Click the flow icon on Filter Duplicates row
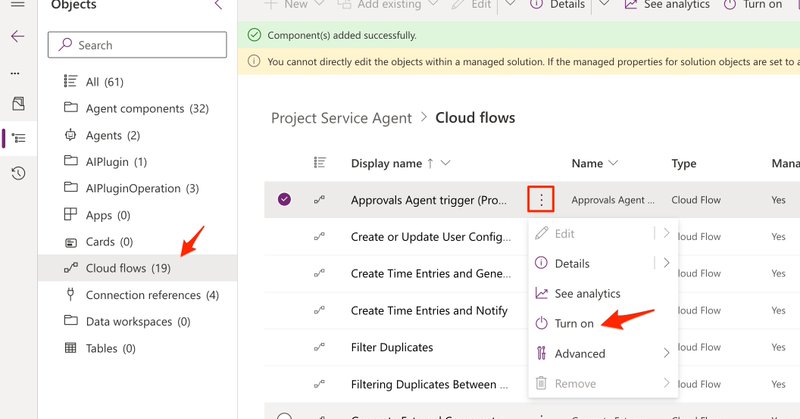Image resolution: width=800 pixels, height=419 pixels. 319,347
